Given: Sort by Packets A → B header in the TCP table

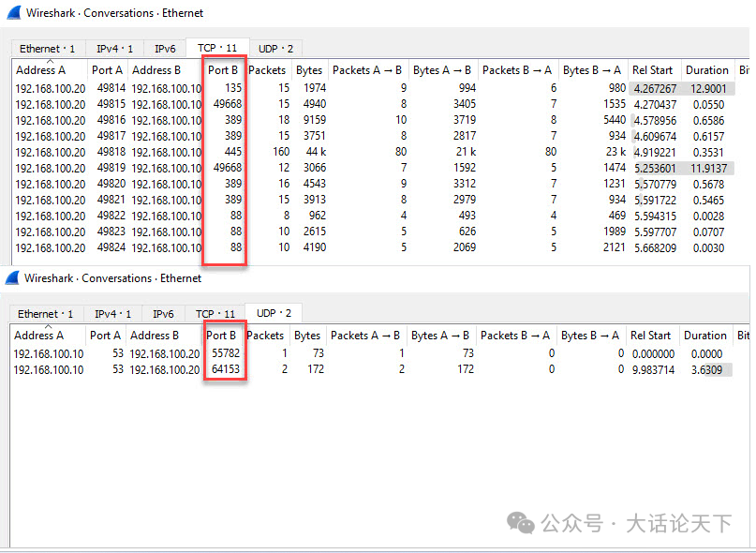Looking at the screenshot, I should [x=367, y=70].
